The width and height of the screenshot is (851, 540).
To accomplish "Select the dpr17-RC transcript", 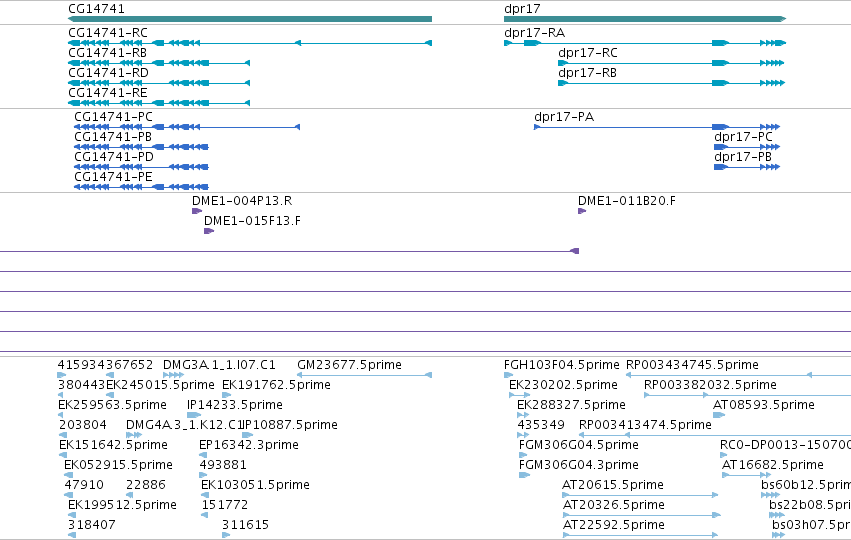I will [671, 63].
